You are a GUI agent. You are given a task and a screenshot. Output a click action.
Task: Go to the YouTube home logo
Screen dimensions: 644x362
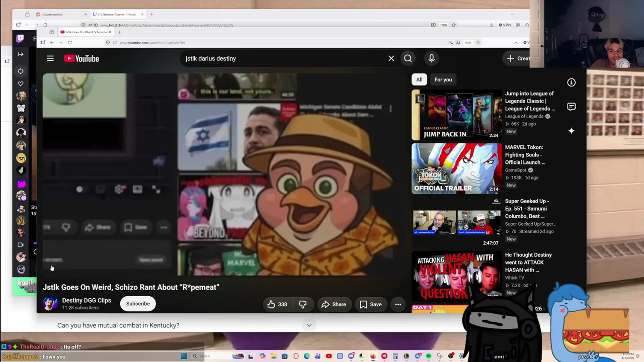tap(82, 59)
